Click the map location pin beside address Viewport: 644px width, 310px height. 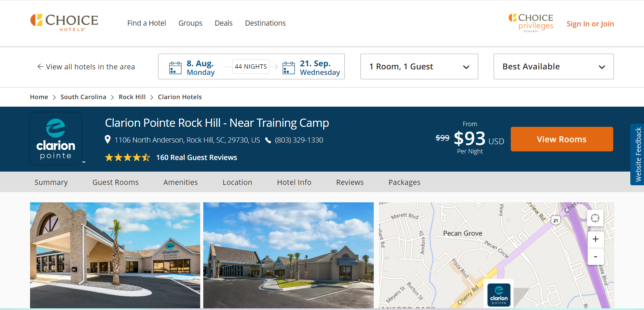click(108, 139)
